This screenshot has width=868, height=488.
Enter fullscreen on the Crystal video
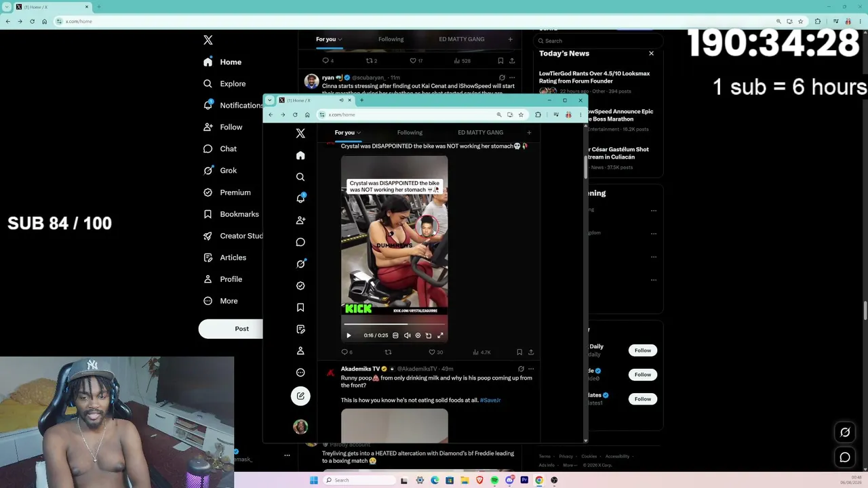[x=440, y=335]
